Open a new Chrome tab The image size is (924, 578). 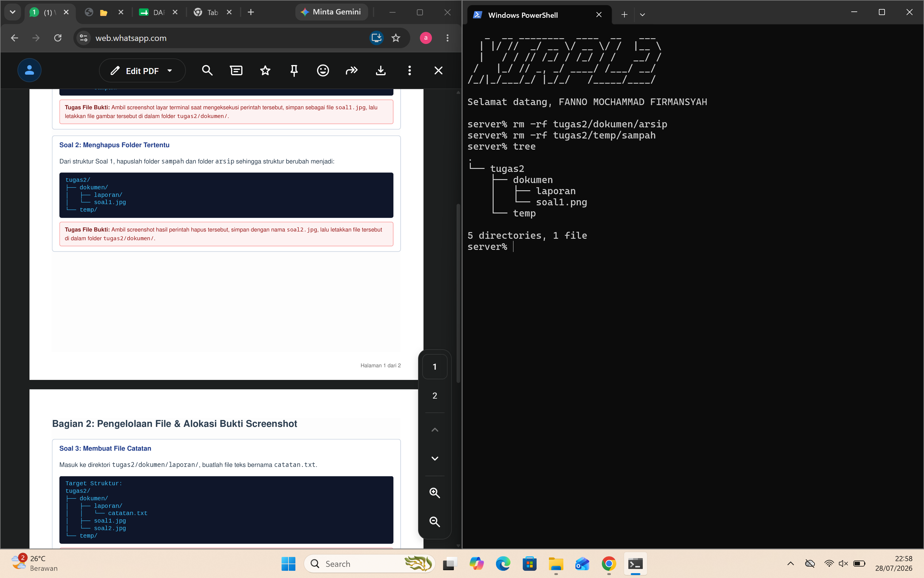(x=251, y=12)
